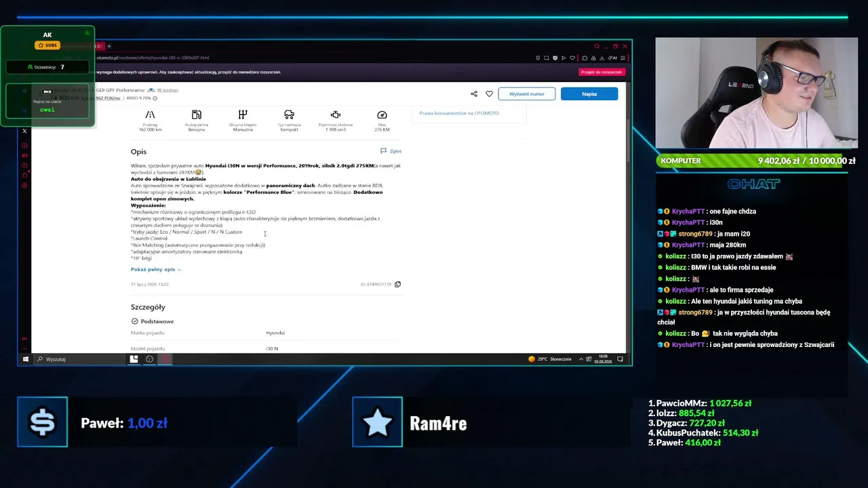The image size is (868, 488).
Task: Click the car body Kompakt icon
Action: point(289,115)
